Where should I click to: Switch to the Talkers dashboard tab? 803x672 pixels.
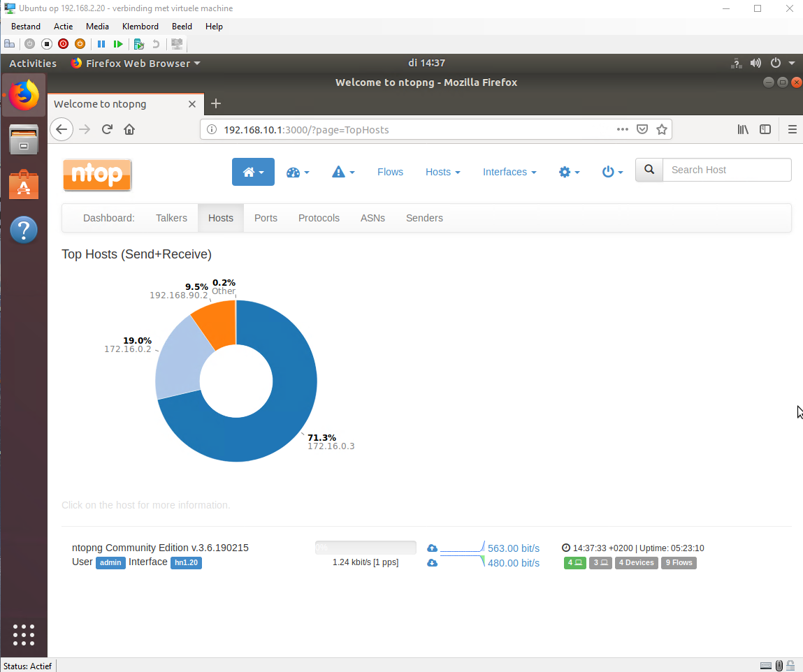(171, 218)
